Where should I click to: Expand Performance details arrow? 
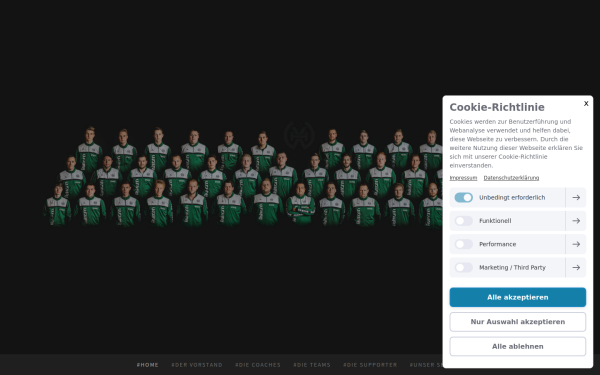pyautogui.click(x=576, y=244)
